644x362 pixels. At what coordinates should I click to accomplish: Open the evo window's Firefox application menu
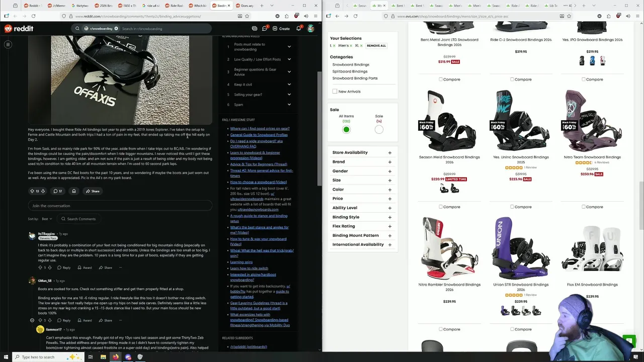pyautogui.click(x=637, y=16)
